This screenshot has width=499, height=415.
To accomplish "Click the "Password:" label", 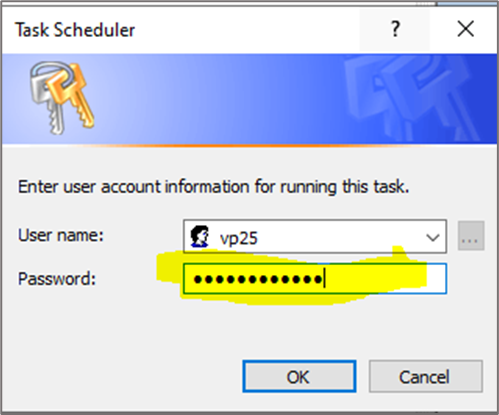I will click(57, 279).
